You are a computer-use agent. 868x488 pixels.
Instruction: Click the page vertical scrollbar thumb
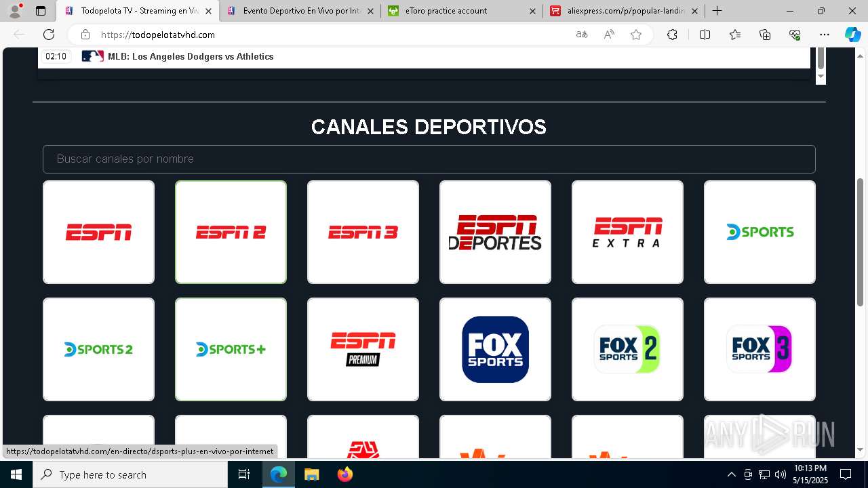(861, 241)
